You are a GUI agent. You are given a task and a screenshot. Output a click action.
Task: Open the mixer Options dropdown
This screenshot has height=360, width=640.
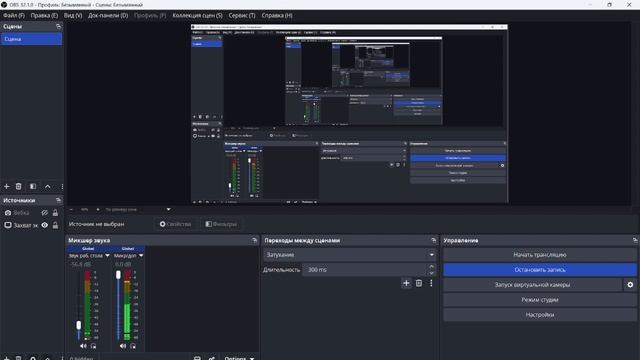click(x=239, y=358)
